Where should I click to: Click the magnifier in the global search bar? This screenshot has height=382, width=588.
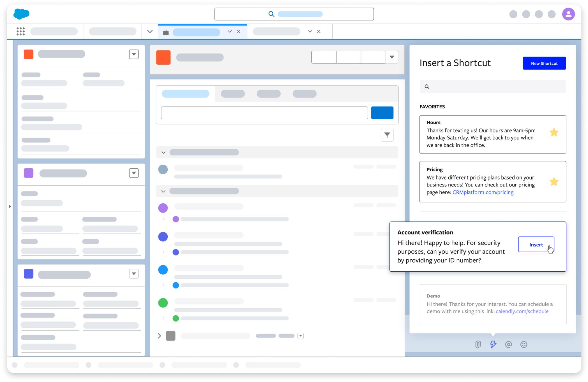271,14
